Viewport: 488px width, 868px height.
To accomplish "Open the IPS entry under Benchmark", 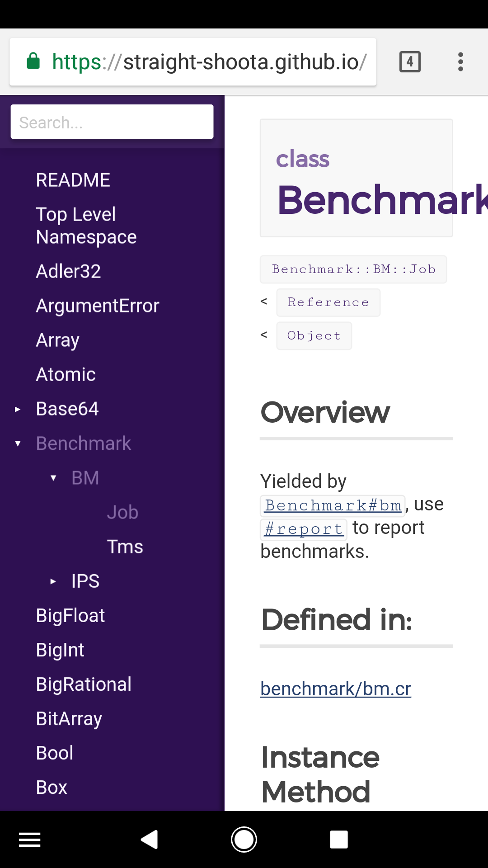I will click(85, 581).
